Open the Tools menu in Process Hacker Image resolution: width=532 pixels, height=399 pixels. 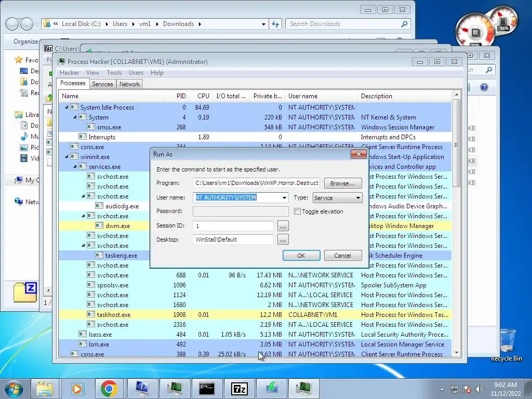point(114,73)
